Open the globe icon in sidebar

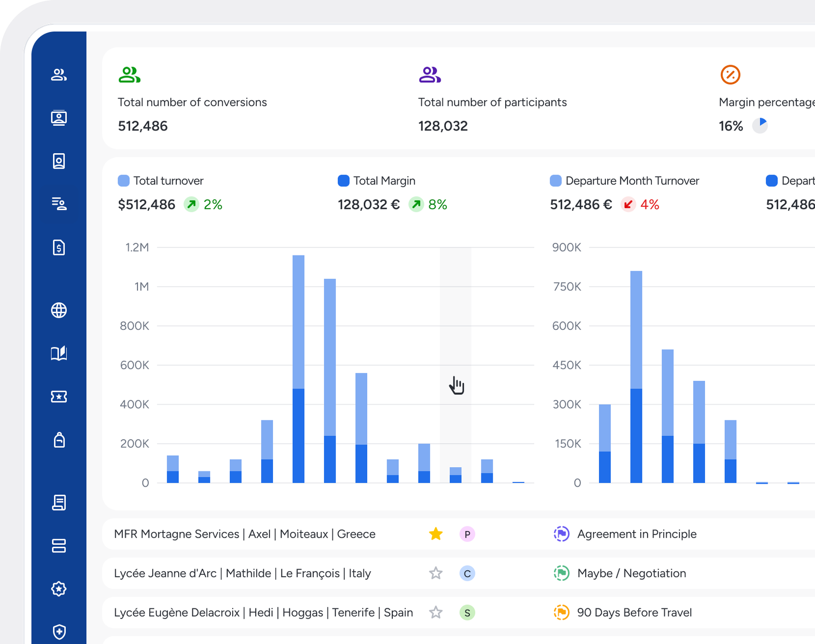pos(59,310)
